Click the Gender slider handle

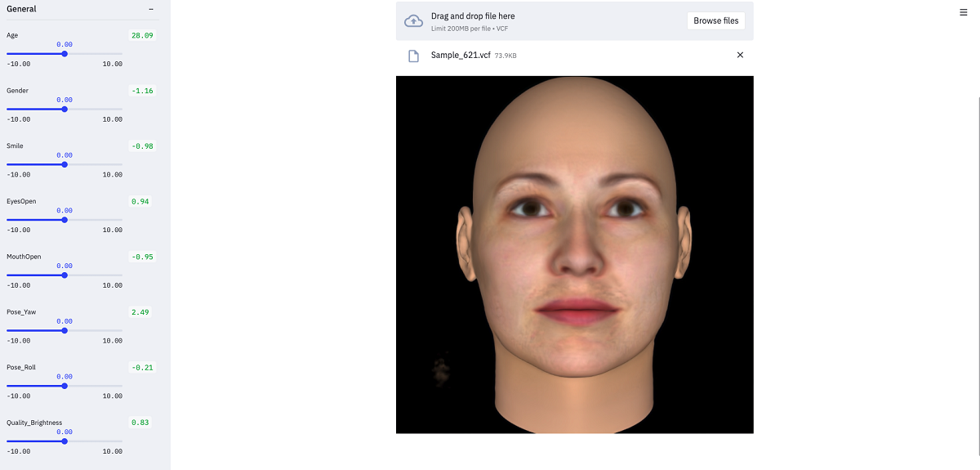pyautogui.click(x=65, y=109)
